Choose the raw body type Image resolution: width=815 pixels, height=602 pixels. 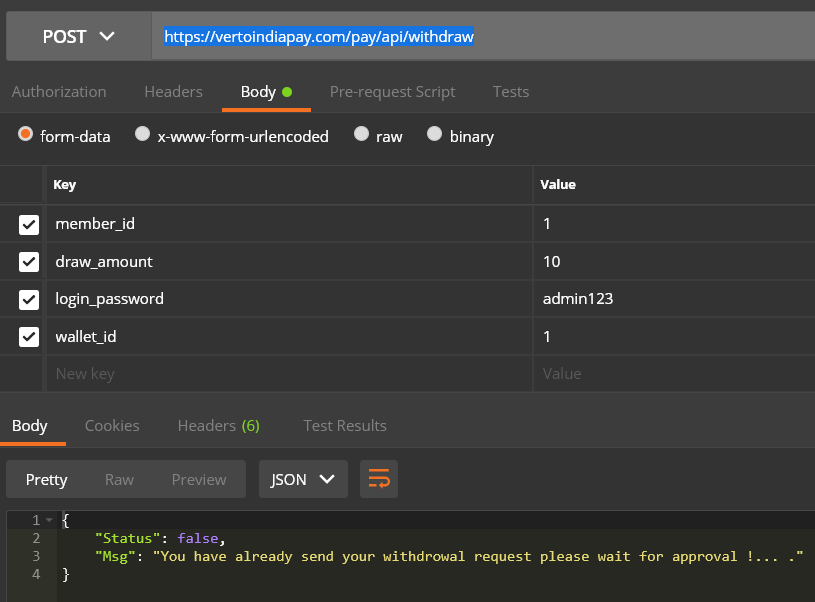[362, 135]
